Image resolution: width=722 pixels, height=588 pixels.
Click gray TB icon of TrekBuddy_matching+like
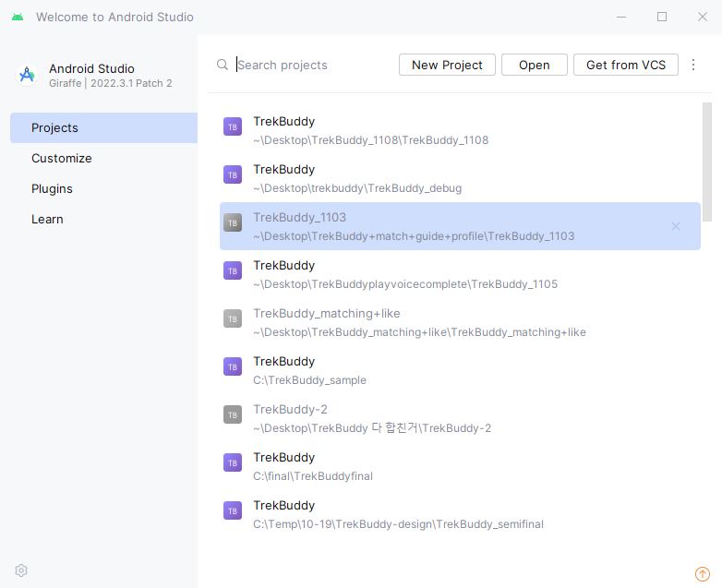[233, 319]
